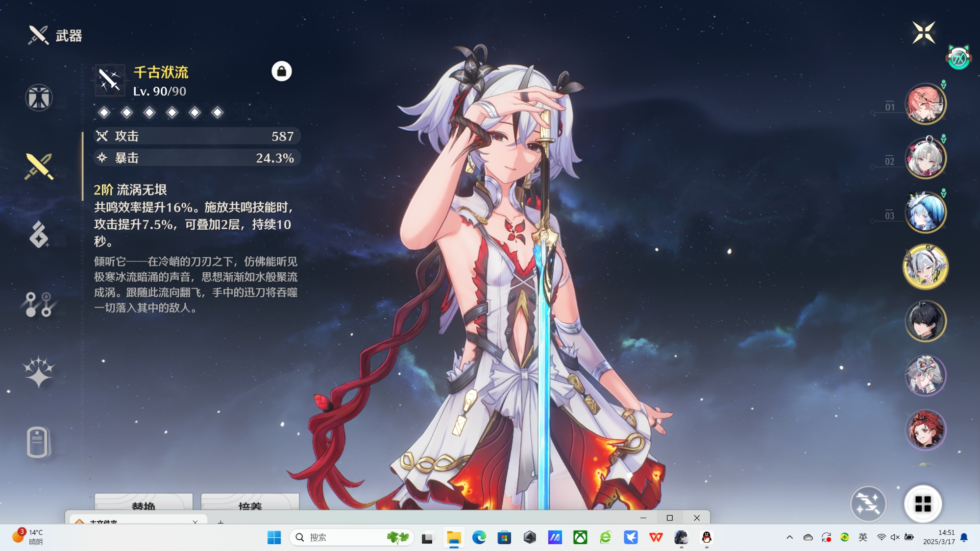
Task: Minimize the background window
Action: [643, 518]
